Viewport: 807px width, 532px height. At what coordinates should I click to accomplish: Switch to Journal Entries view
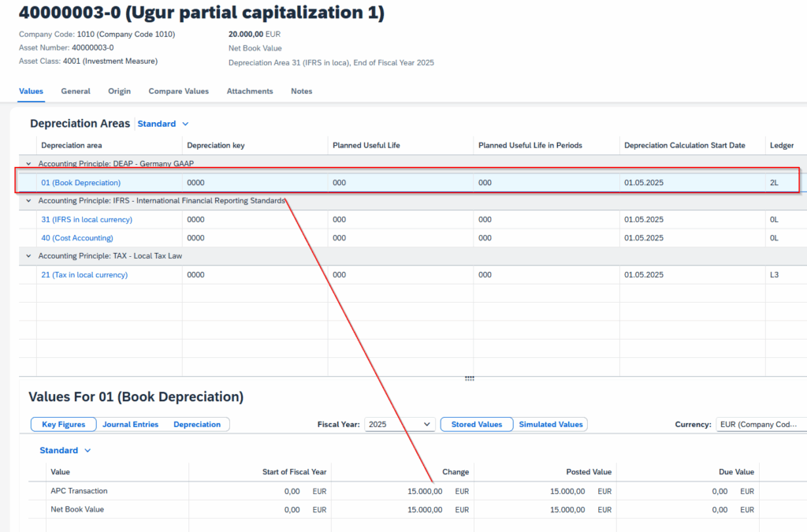tap(130, 425)
